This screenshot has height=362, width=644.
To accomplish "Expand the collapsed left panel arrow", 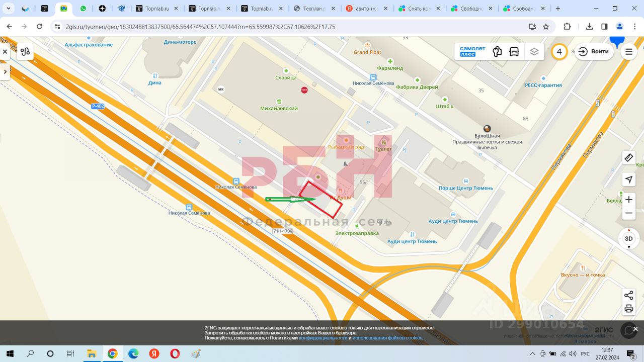I will [5, 72].
